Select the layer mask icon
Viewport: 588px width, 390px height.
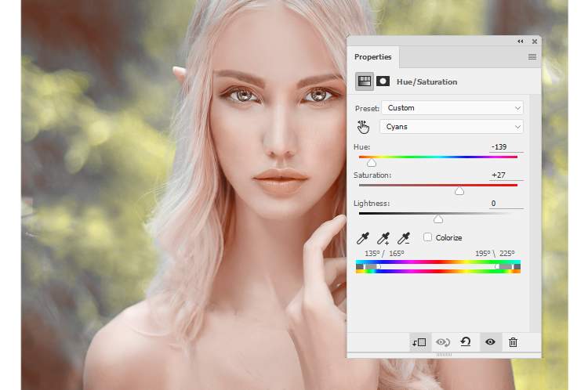coord(383,81)
